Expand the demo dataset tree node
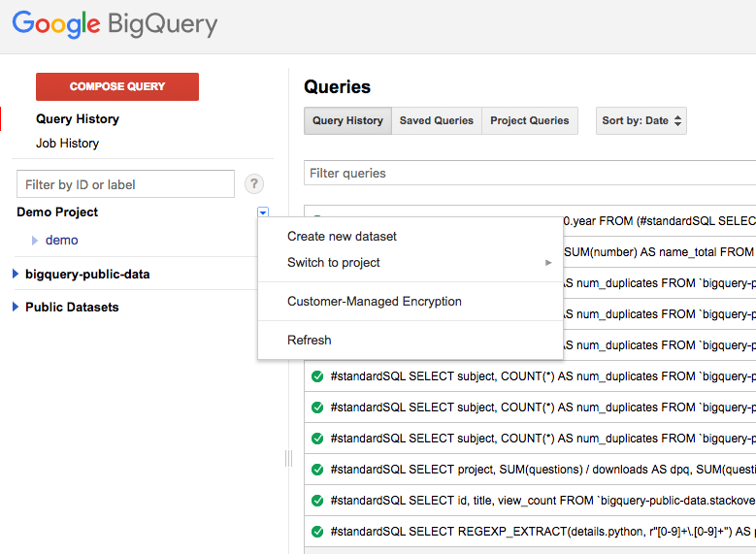Viewport: 756px width, 554px height. pyautogui.click(x=35, y=241)
